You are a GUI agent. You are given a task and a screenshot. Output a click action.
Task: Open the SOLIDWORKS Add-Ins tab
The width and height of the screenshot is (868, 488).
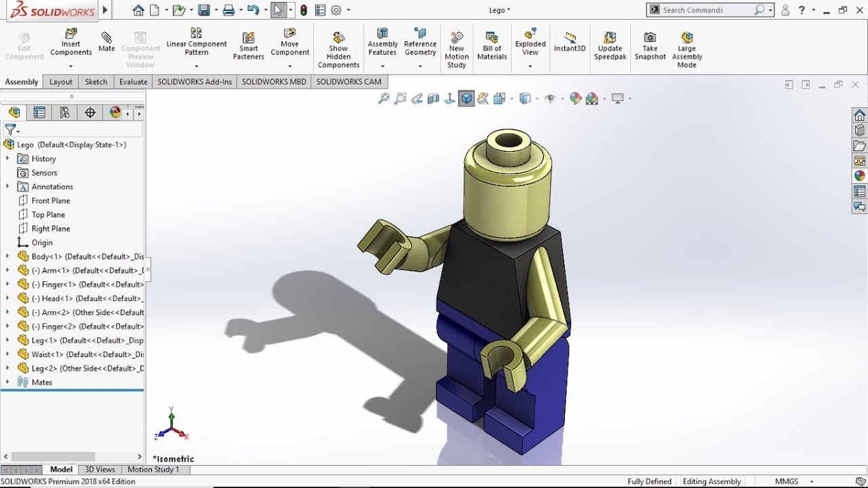point(195,82)
